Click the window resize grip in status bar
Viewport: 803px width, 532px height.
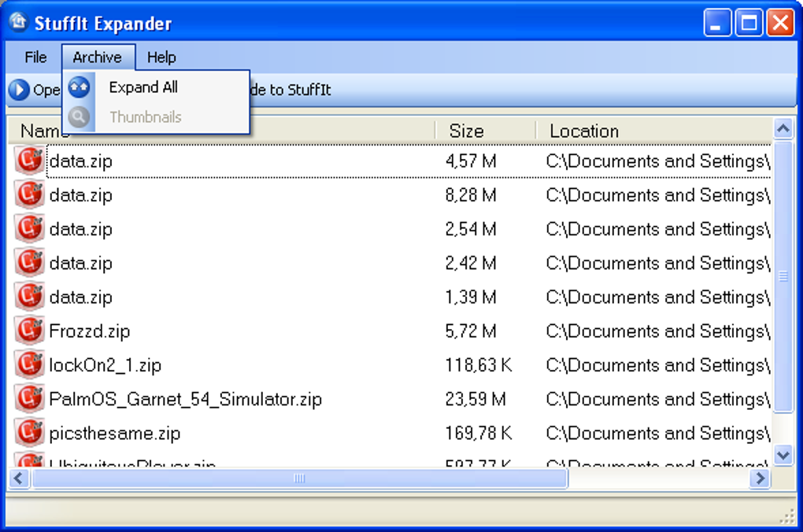786,516
